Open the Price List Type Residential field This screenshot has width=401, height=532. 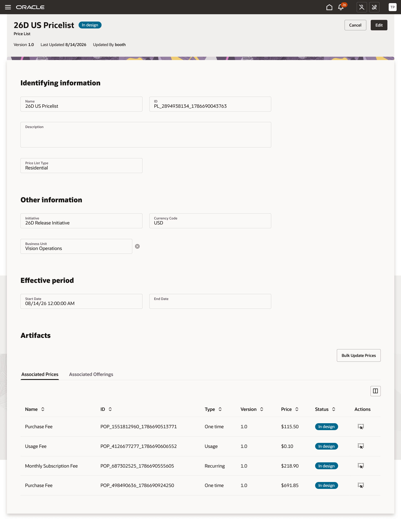(81, 166)
